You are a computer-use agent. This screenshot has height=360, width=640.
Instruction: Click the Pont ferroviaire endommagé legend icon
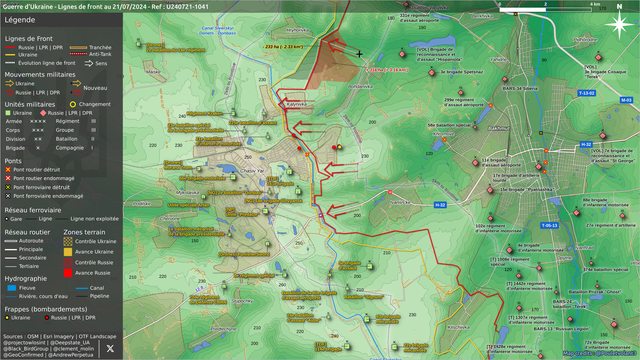[8, 196]
